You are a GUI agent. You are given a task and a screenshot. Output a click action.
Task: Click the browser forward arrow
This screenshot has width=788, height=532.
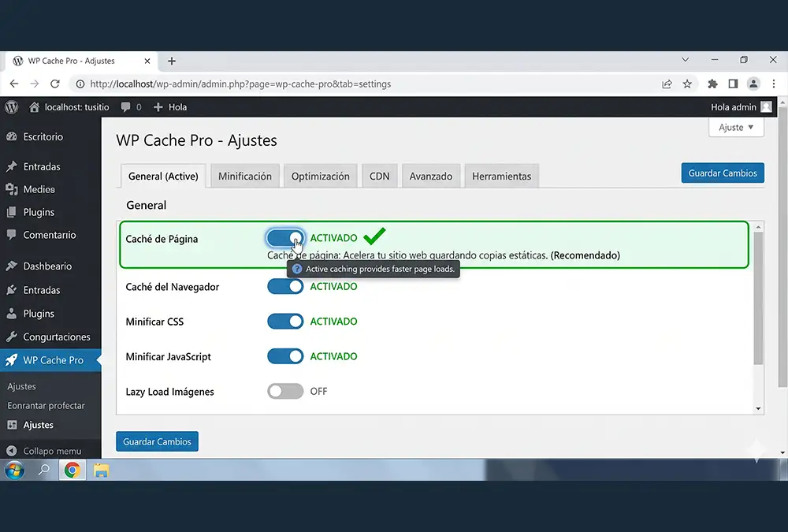(34, 84)
